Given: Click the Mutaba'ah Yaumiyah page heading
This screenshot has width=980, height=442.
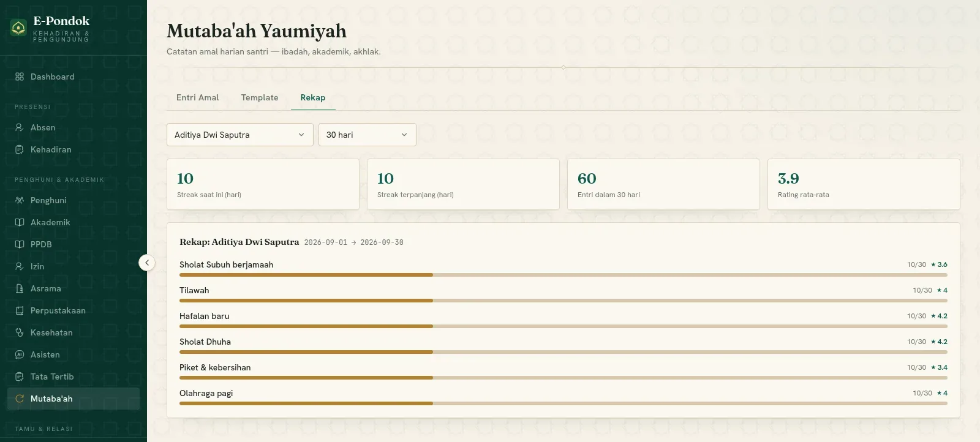Looking at the screenshot, I should pos(257,31).
